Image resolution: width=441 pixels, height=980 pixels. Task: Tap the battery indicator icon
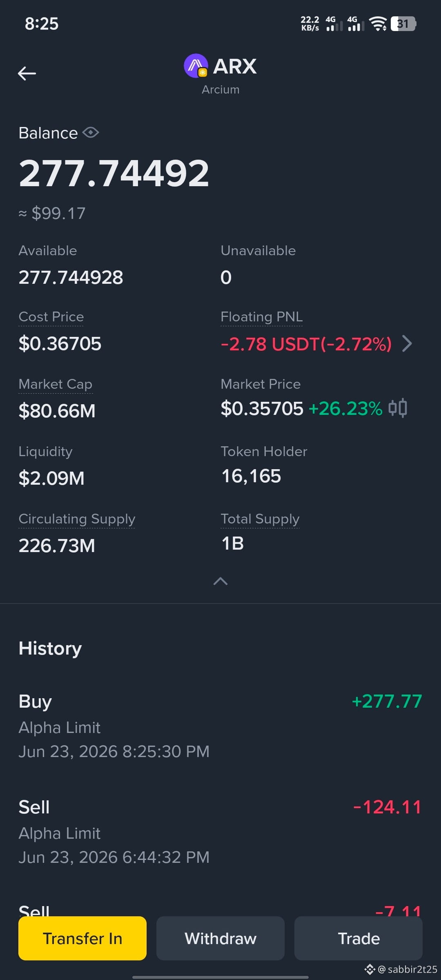coord(403,24)
